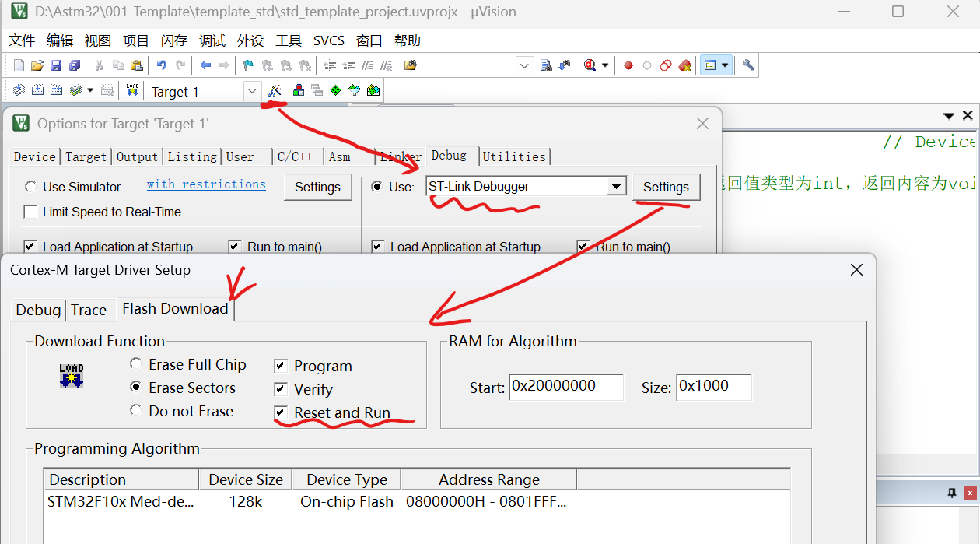Image resolution: width=980 pixels, height=544 pixels.
Task: Close the Cortex-M Target Driver Setup dialog
Action: tap(856, 270)
